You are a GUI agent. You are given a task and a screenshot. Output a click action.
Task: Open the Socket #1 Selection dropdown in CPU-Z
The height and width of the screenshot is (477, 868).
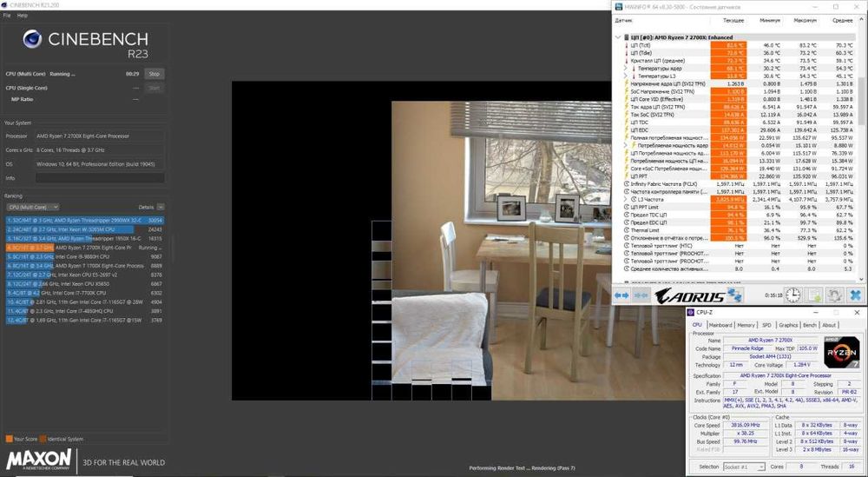745,467
